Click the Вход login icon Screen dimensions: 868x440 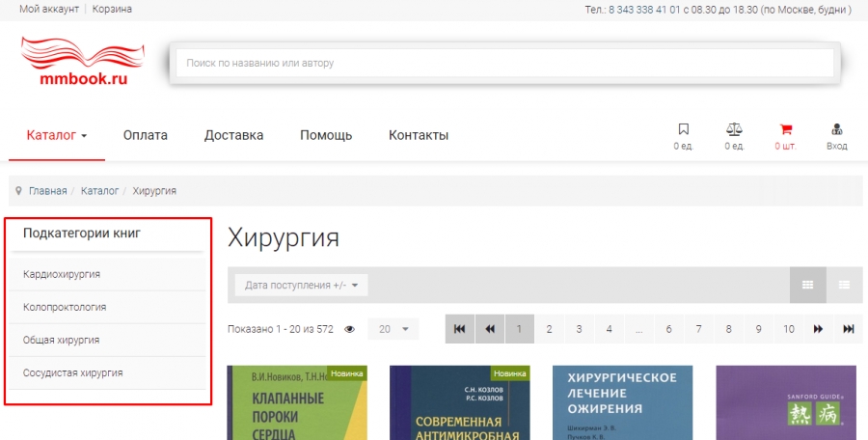point(836,137)
